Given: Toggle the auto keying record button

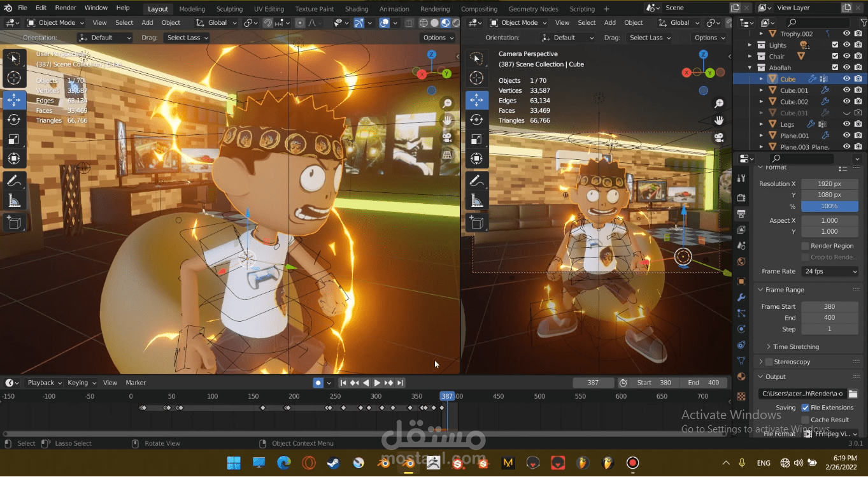Looking at the screenshot, I should [x=318, y=383].
